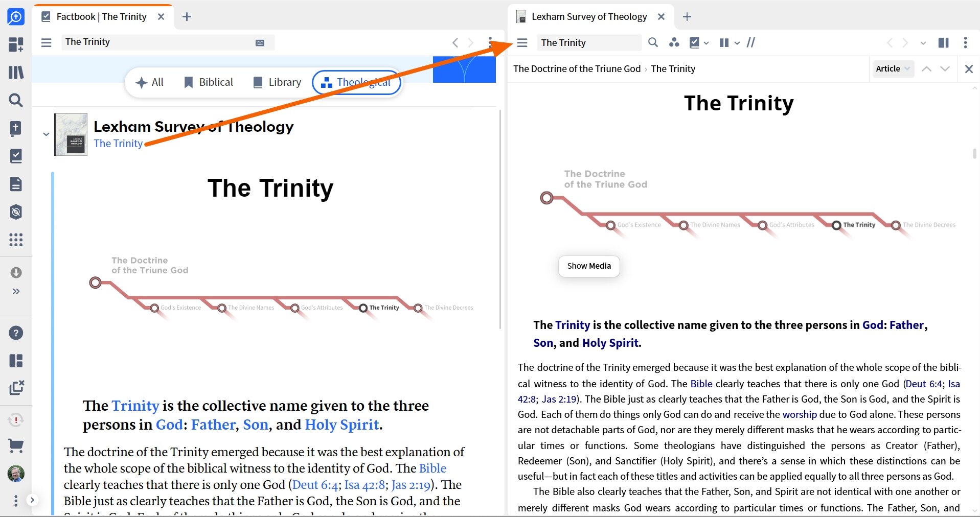
Task: Click the close all panels icon
Action: coord(16,388)
